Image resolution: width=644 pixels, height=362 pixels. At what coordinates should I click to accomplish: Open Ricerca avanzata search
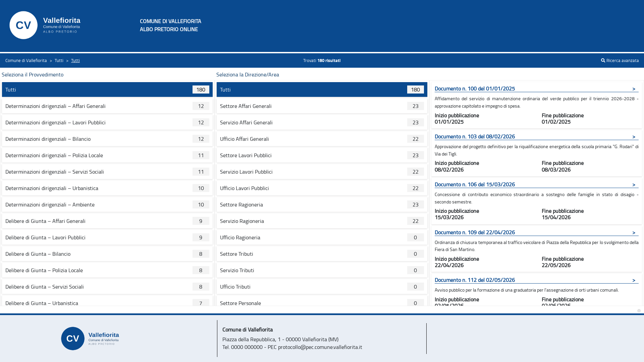coord(620,60)
